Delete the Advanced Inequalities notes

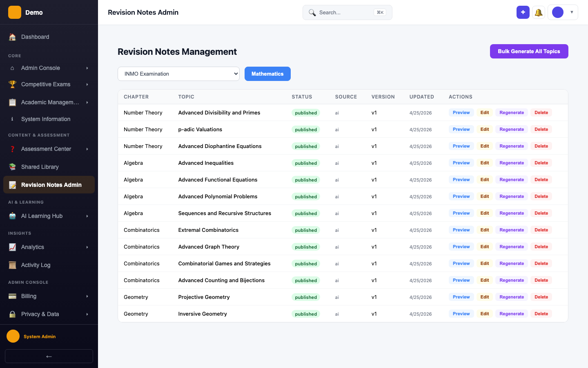(x=541, y=163)
